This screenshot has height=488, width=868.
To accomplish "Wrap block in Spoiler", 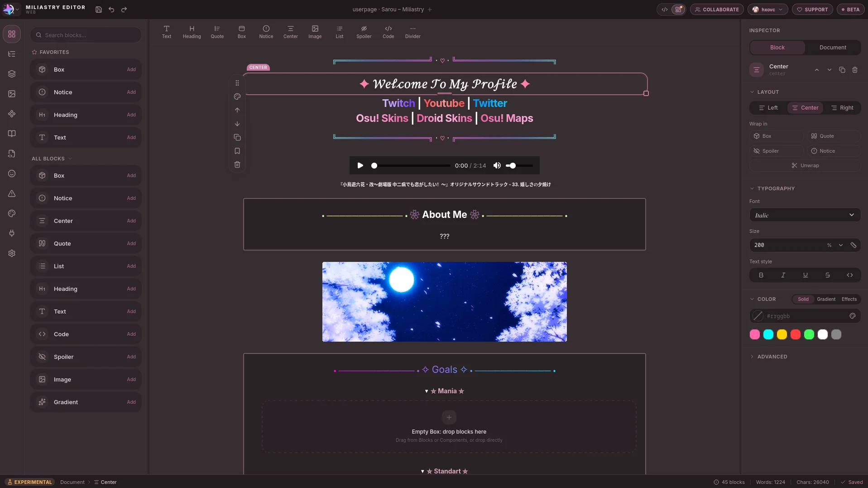I will 777,151.
